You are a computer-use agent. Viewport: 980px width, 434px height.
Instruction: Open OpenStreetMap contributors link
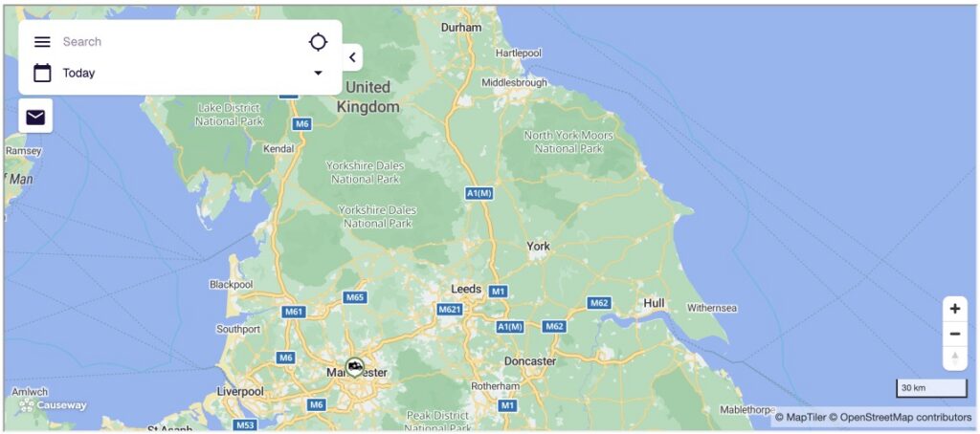pyautogui.click(x=901, y=417)
